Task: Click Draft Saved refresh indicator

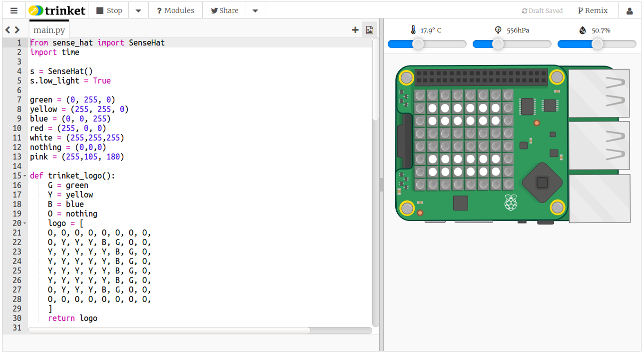Action: (542, 10)
